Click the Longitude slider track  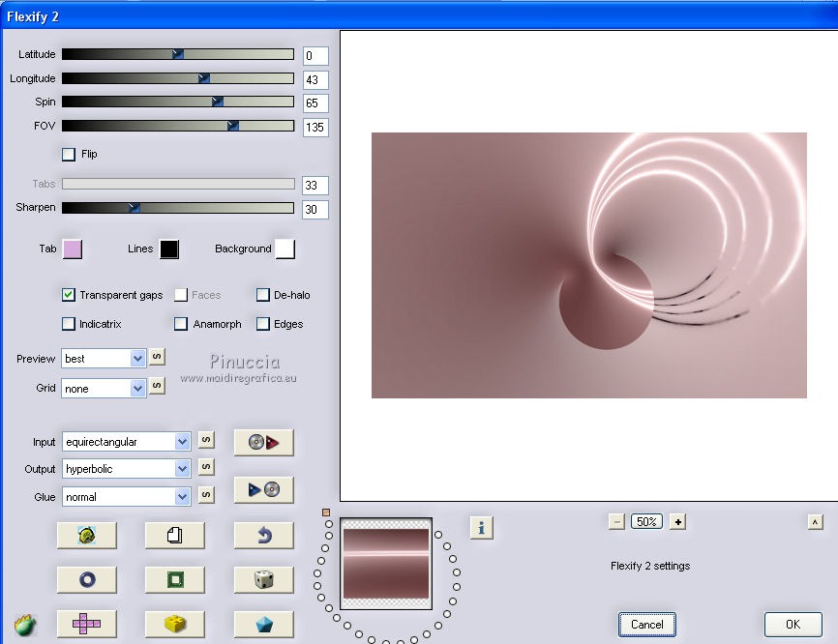(x=178, y=78)
